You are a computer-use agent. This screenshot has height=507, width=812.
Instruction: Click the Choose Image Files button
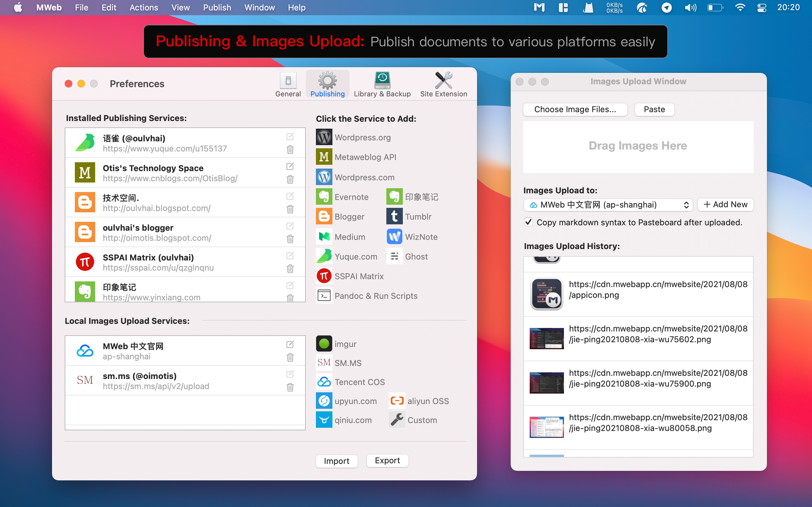(575, 109)
